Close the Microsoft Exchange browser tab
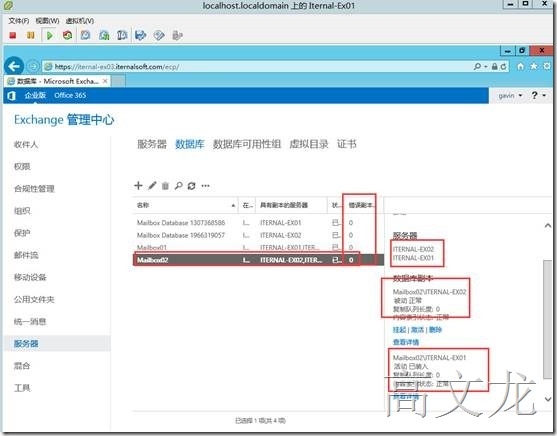The image size is (557, 436). coord(105,81)
